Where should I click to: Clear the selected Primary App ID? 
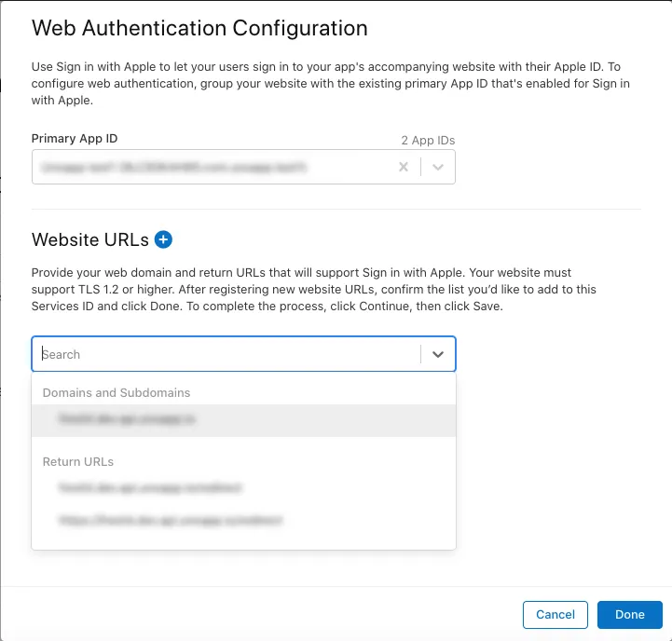coord(404,167)
